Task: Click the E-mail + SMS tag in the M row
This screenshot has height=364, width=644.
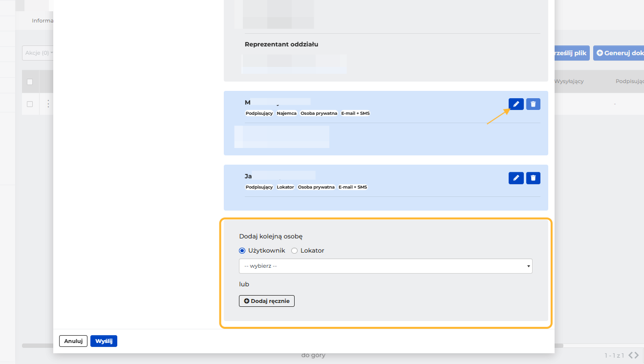Action: (356, 113)
